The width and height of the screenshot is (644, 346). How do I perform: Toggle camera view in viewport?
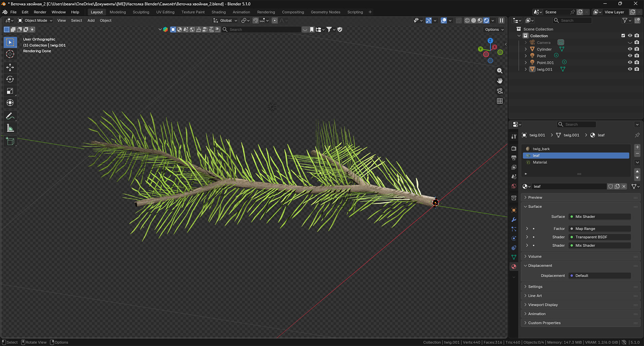pos(500,91)
